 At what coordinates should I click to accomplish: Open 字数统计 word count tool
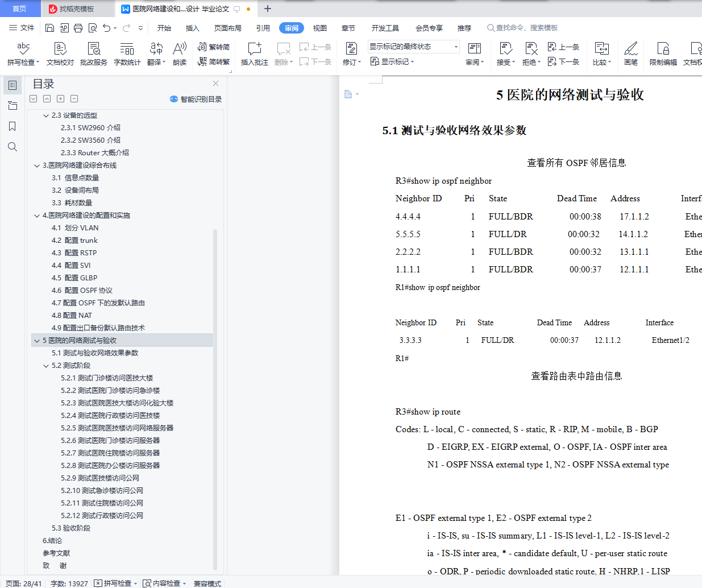[127, 54]
